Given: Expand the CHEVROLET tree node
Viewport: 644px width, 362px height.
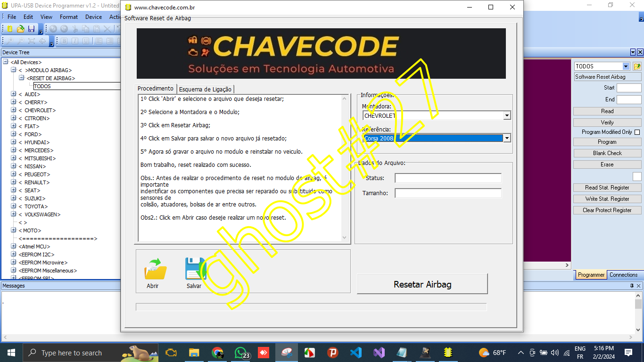Looking at the screenshot, I should pos(14,110).
